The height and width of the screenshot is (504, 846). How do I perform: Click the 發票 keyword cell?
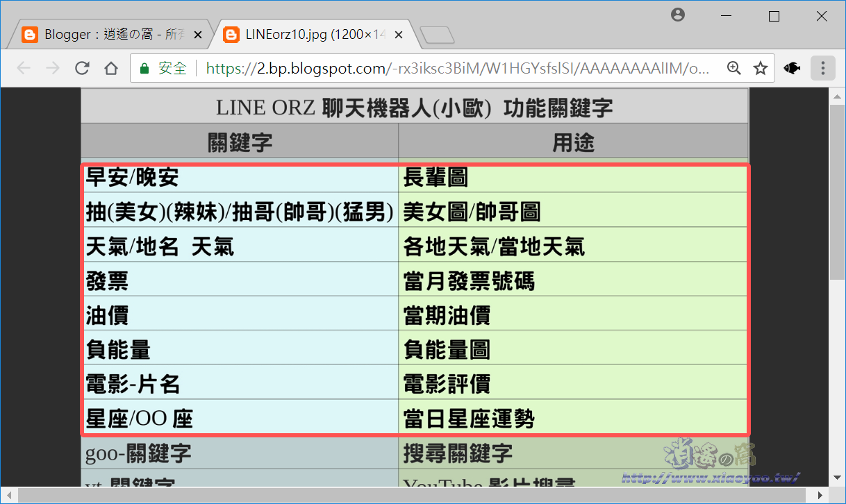pos(240,280)
